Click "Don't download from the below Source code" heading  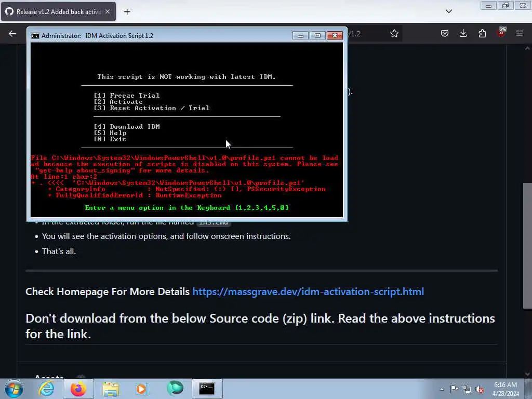[x=260, y=326]
